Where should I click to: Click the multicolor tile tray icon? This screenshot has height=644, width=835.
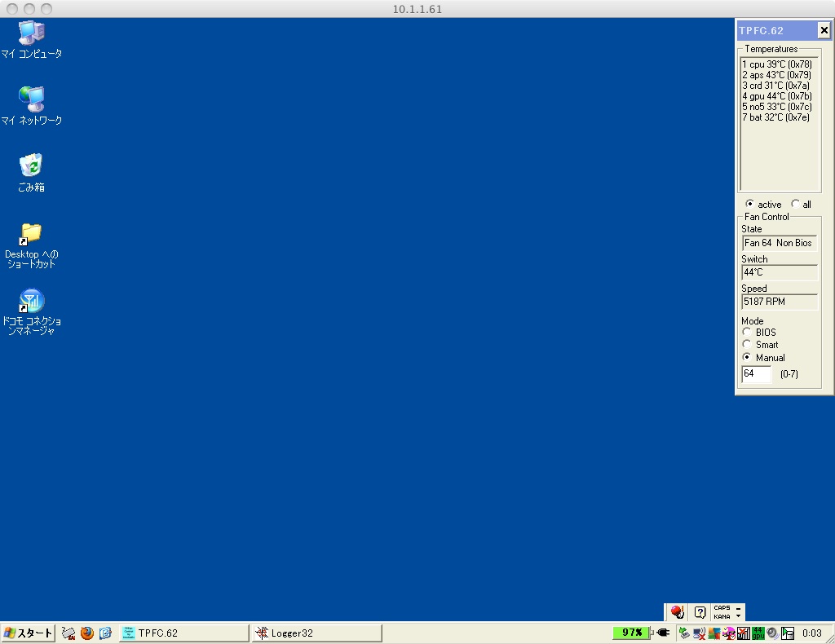714,633
